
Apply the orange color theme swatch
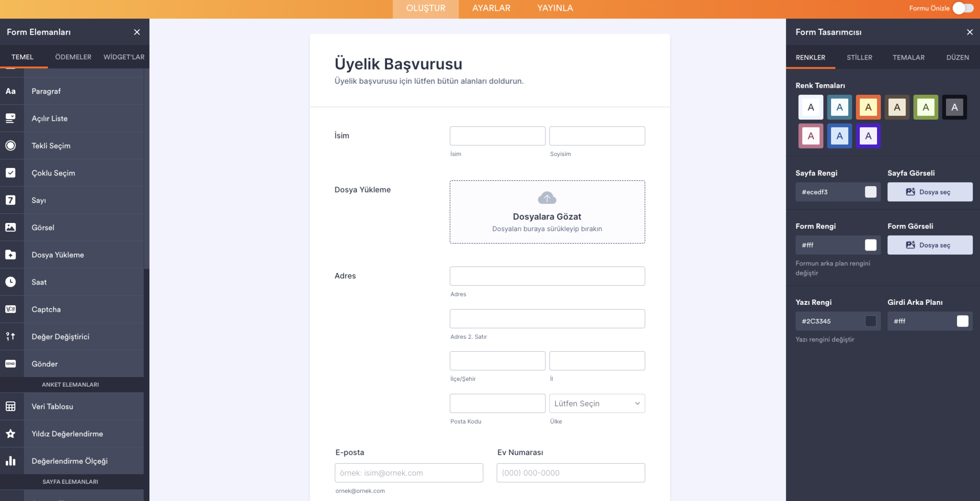click(868, 107)
